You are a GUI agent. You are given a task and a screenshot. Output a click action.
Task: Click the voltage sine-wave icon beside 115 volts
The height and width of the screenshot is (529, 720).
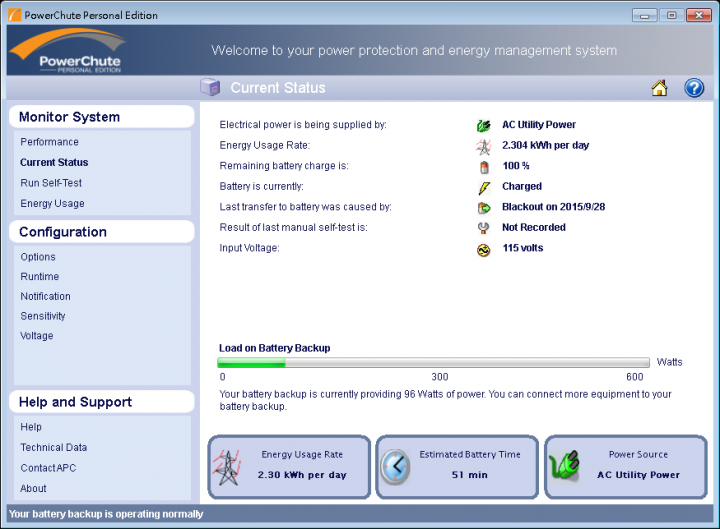point(484,250)
